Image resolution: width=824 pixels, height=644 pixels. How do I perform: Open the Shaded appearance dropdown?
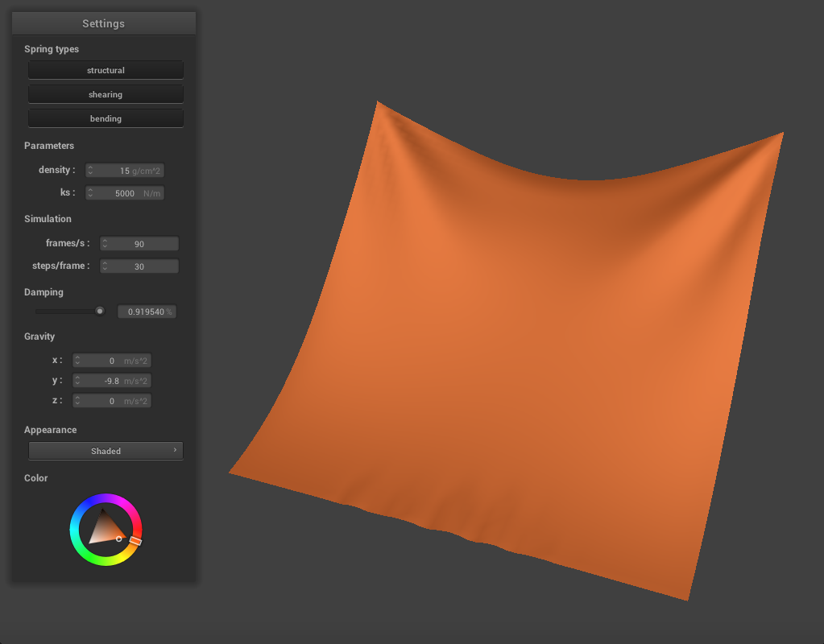(x=106, y=451)
